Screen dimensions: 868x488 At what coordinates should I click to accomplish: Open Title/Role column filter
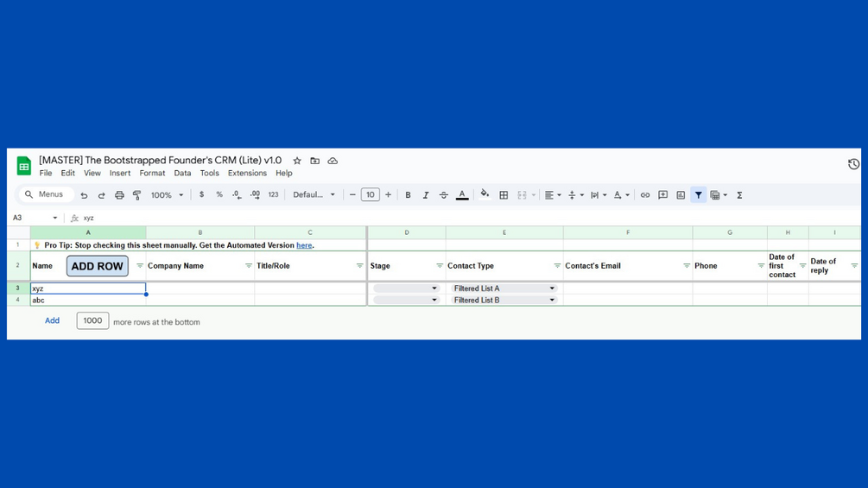pos(360,266)
